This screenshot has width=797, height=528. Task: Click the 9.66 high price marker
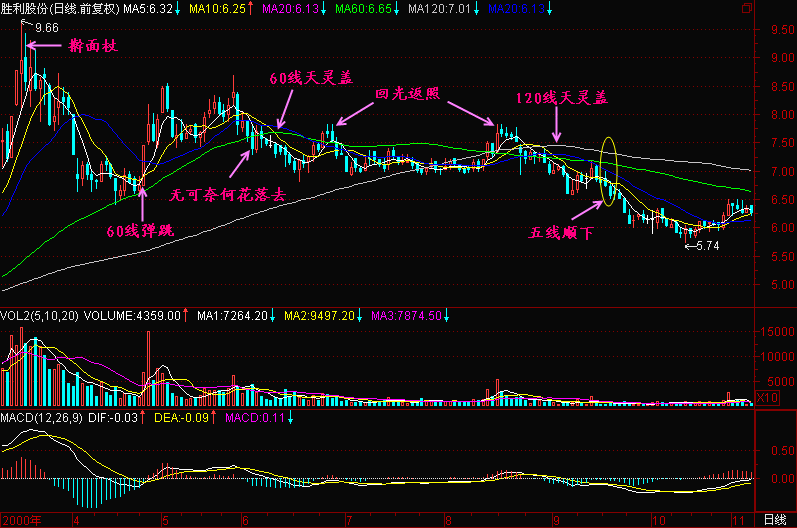point(46,28)
